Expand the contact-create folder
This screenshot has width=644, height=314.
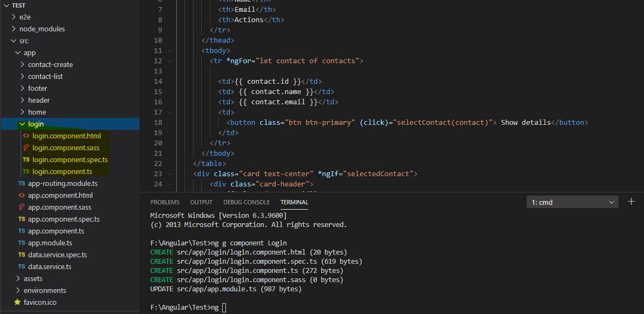(x=22, y=65)
